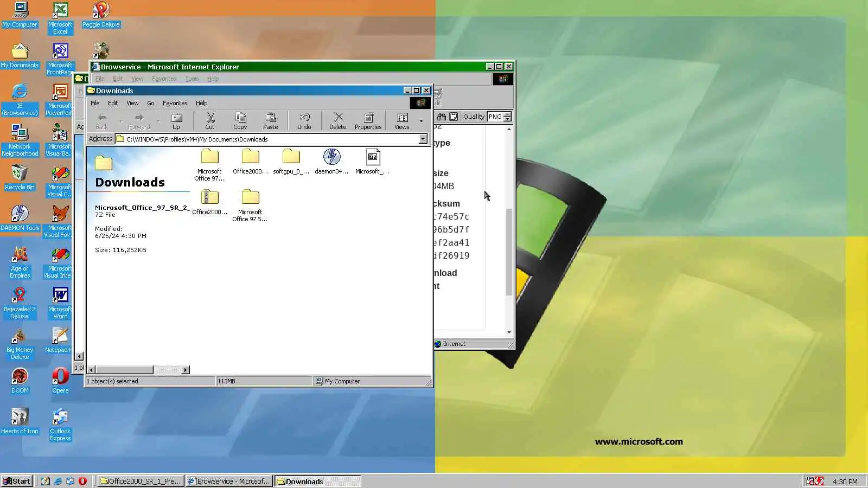
Task: Open the View menu in Downloads
Action: [132, 103]
